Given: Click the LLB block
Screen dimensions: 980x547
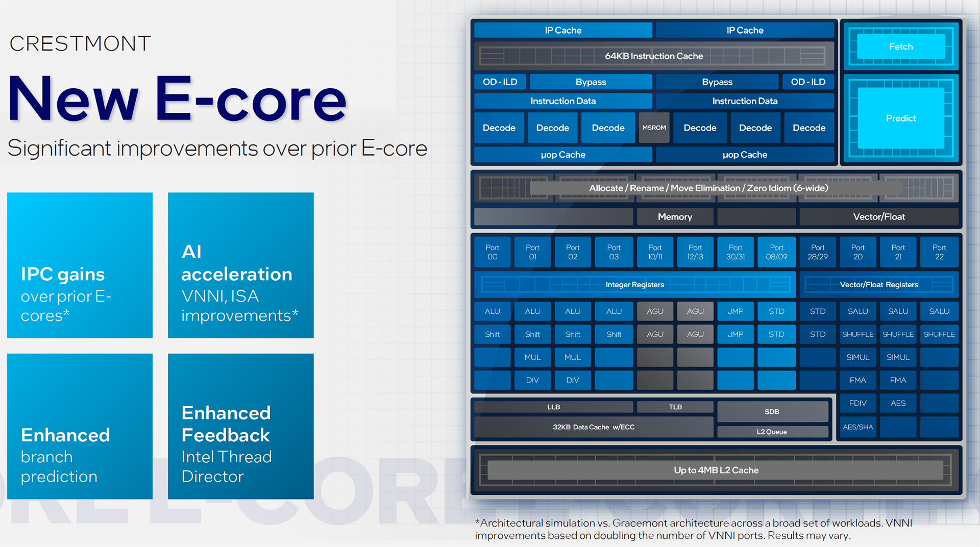Looking at the screenshot, I should coord(553,407).
